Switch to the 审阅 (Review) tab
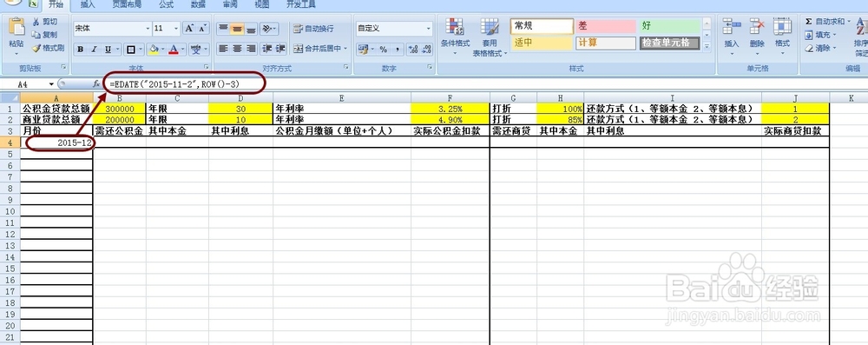Screen dimensions: 868x345 tap(230, 5)
